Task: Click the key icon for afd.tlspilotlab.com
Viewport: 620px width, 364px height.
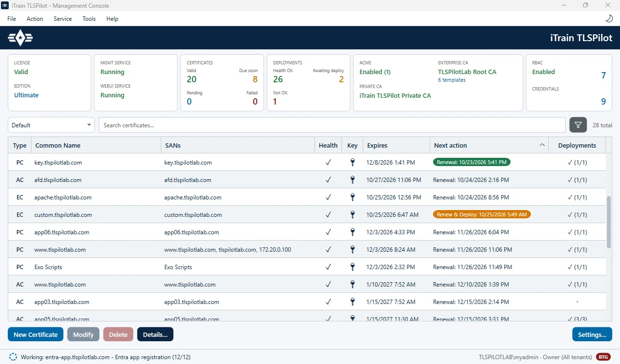Action: point(353,180)
